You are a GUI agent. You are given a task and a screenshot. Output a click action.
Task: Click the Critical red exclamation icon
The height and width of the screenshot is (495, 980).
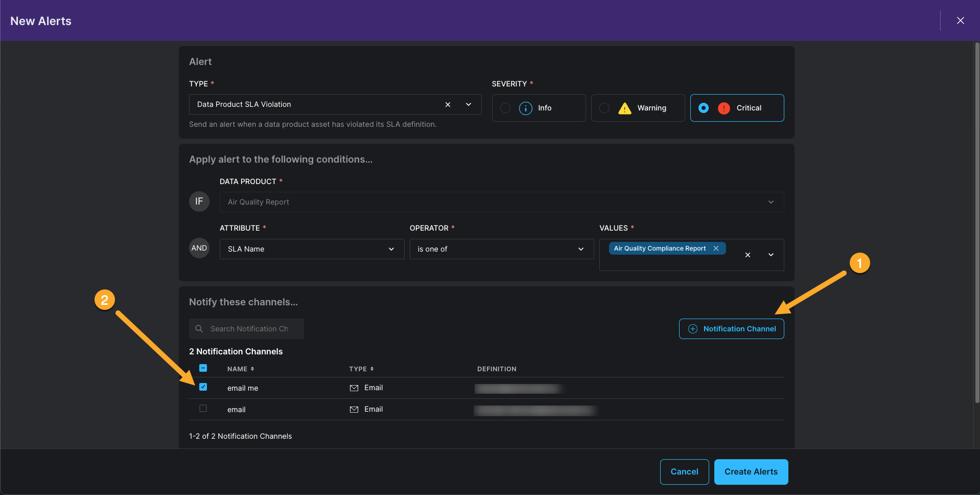(x=724, y=108)
